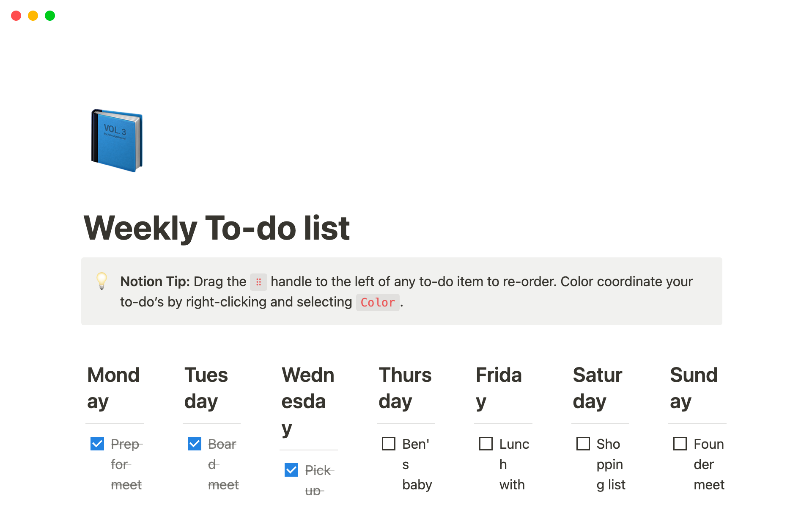
Task: Select the Wednesday column heading
Action: [308, 401]
